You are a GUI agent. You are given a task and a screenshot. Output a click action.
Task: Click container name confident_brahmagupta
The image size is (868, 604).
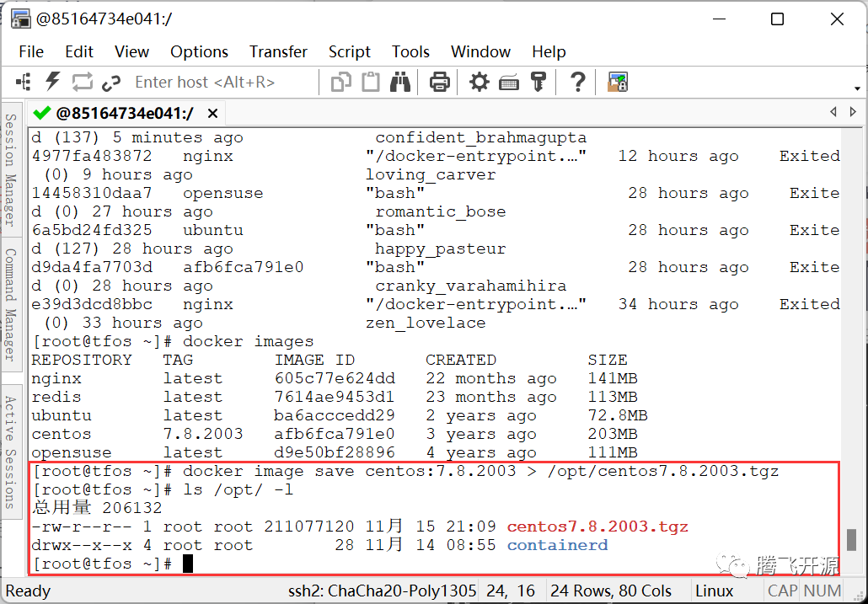[x=481, y=137]
